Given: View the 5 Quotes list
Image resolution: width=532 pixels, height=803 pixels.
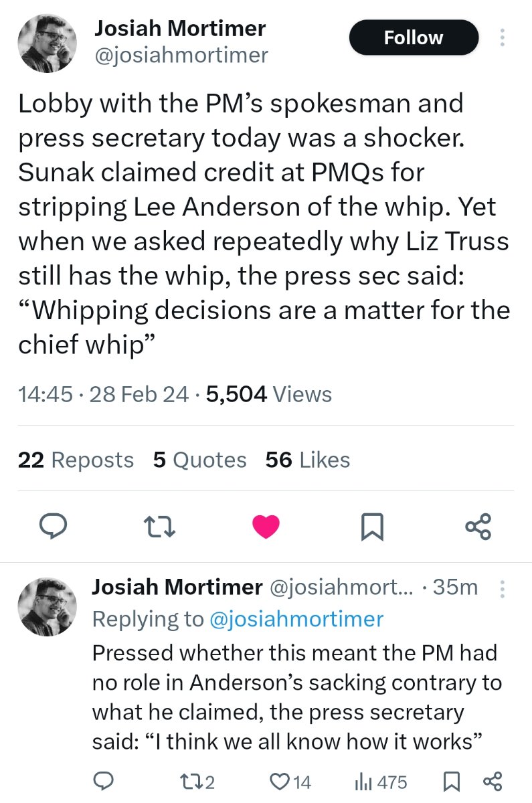Looking at the screenshot, I should point(199,460).
